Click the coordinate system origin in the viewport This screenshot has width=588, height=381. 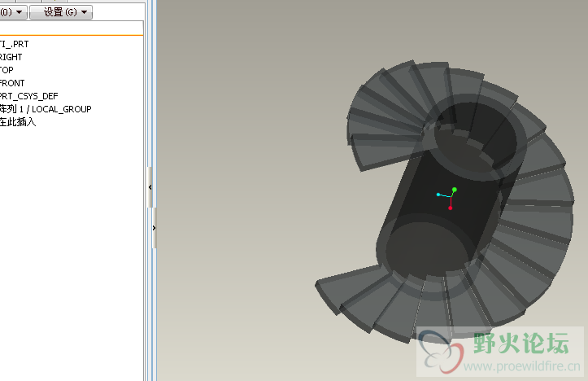pyautogui.click(x=450, y=197)
